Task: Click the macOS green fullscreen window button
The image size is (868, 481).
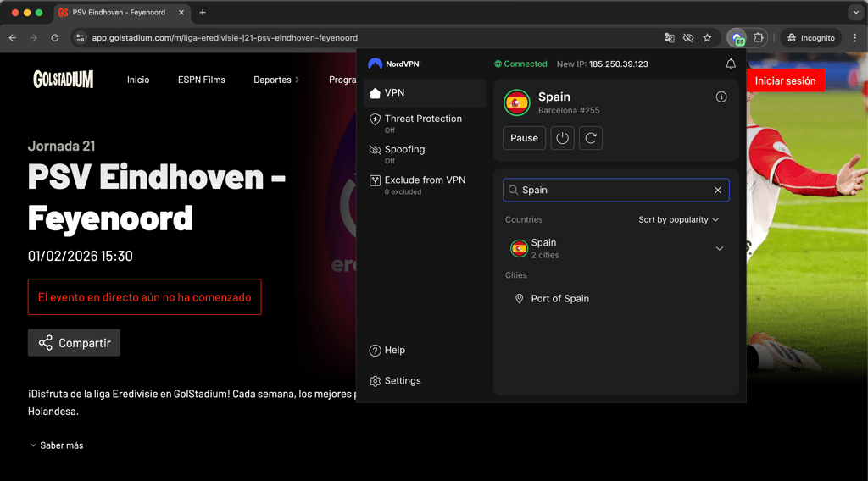Action: [39, 12]
